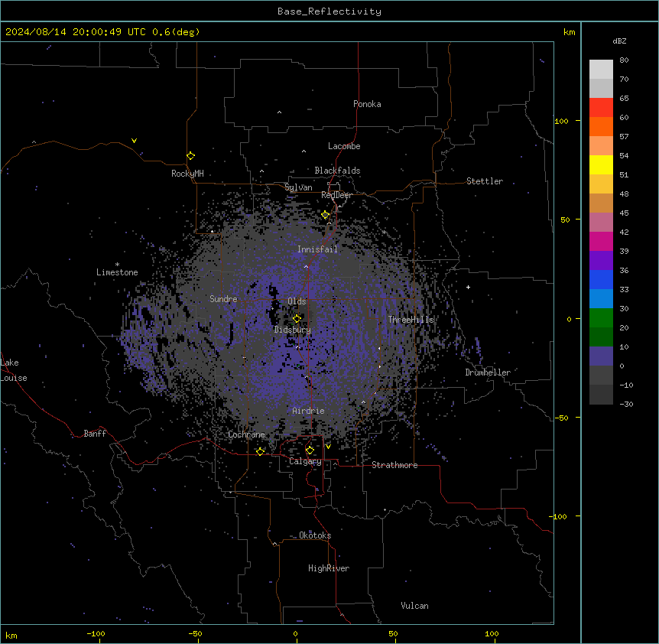Pick the green 30 dBZ swatch
The height and width of the screenshot is (644, 659).
tap(601, 318)
